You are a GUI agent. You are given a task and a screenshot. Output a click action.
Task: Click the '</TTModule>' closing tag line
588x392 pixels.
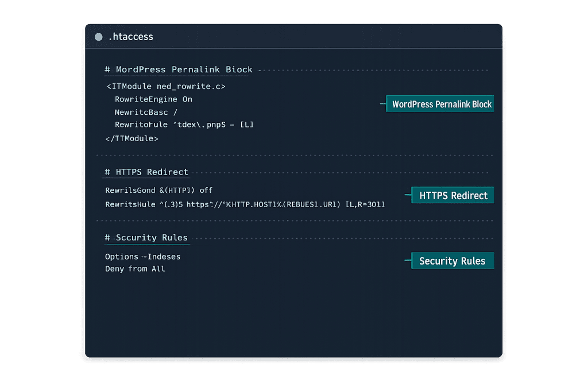point(132,139)
